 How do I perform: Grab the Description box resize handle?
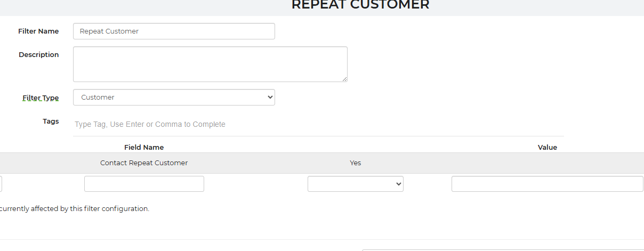pos(344,79)
